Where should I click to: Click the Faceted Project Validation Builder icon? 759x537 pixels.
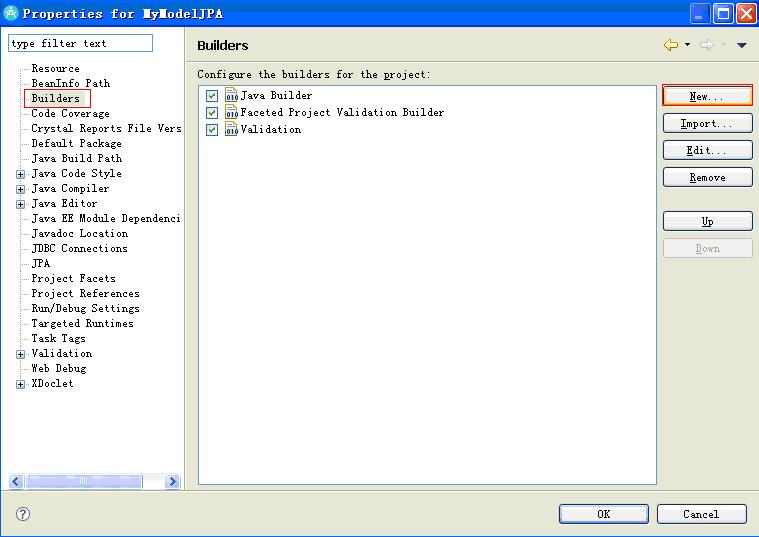point(231,112)
